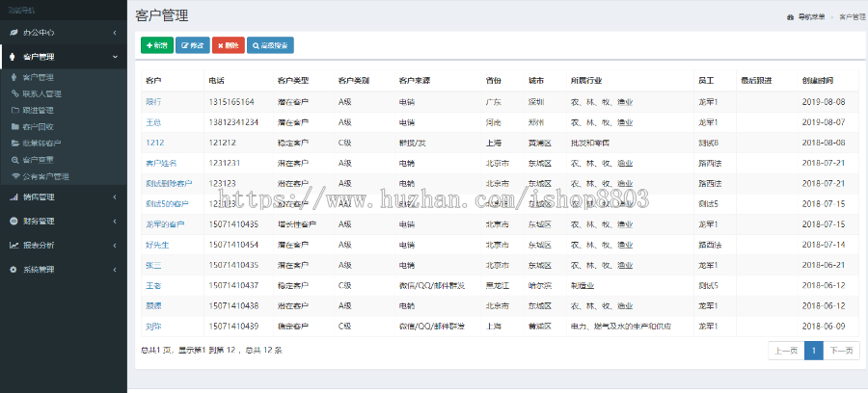Expand the 报表分析 menu via its chevron
This screenshot has width=868, height=393.
(x=115, y=246)
